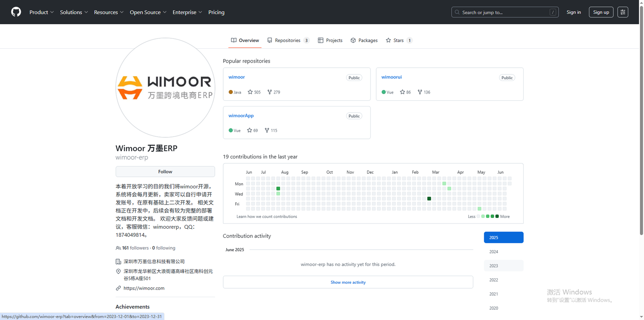Screen dimensions: 644x320
Task: Select year 2021 in contribution filter
Action: point(504,294)
